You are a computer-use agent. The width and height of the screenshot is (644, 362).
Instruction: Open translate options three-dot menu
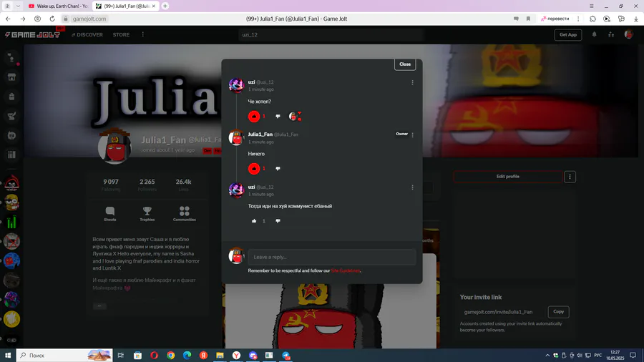578,19
